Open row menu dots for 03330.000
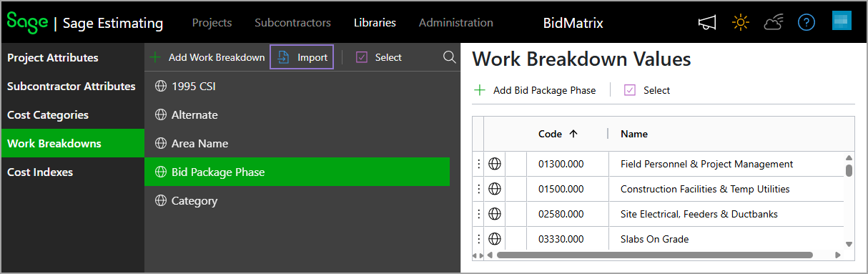 (x=478, y=239)
